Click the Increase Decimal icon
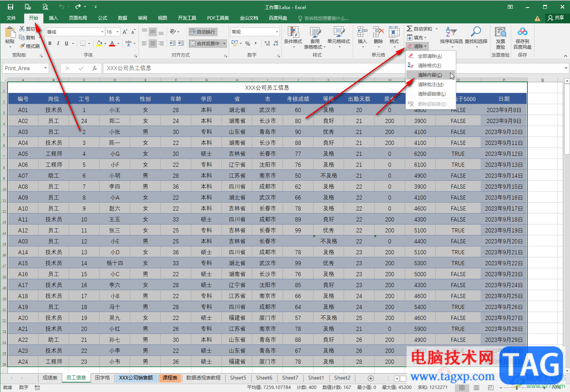The image size is (570, 392). pos(267,43)
